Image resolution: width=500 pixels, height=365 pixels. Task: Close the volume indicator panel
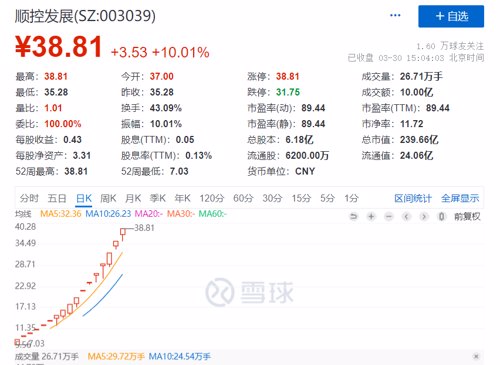click(x=476, y=356)
